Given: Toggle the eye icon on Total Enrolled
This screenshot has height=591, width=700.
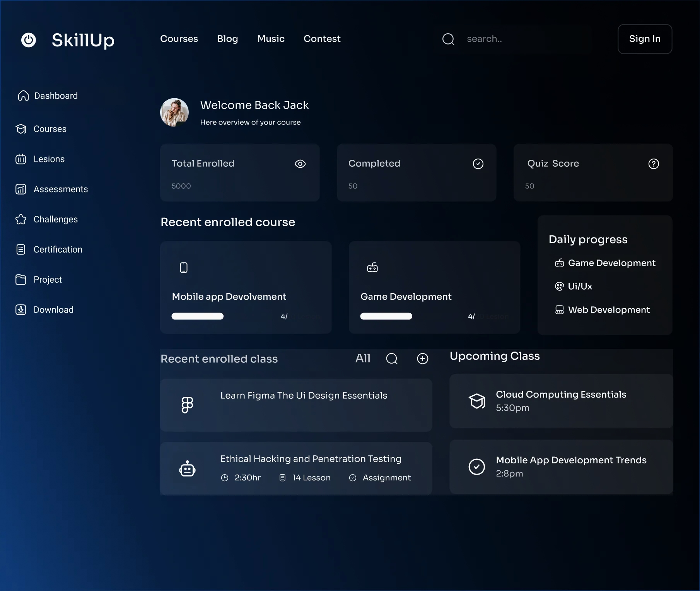Looking at the screenshot, I should [300, 164].
